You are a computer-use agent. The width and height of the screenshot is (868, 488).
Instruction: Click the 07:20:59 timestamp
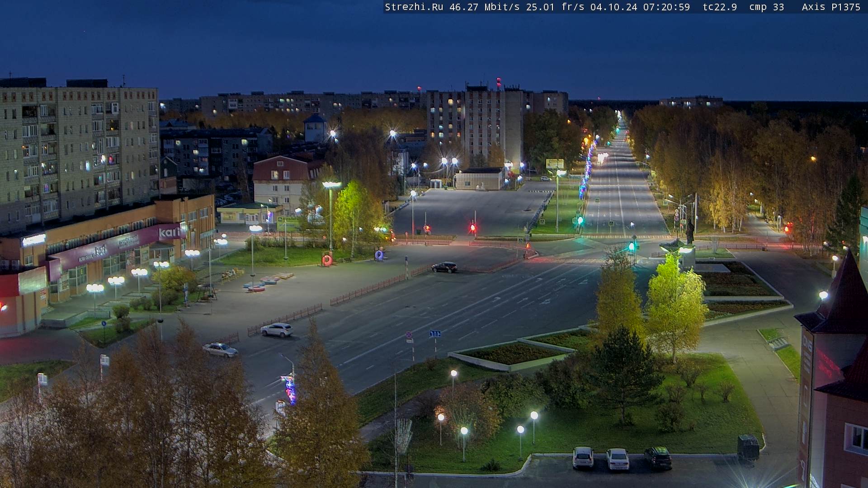point(666,7)
